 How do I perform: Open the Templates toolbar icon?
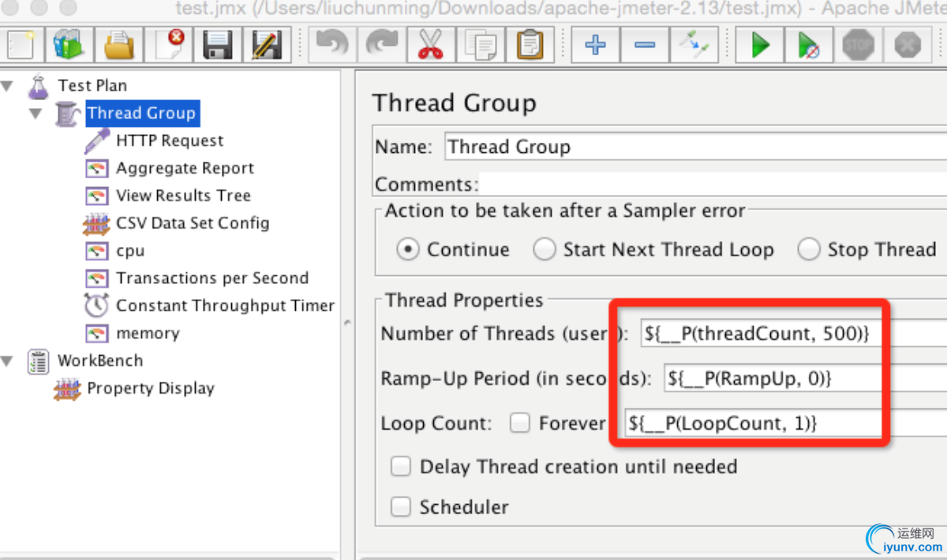point(69,45)
